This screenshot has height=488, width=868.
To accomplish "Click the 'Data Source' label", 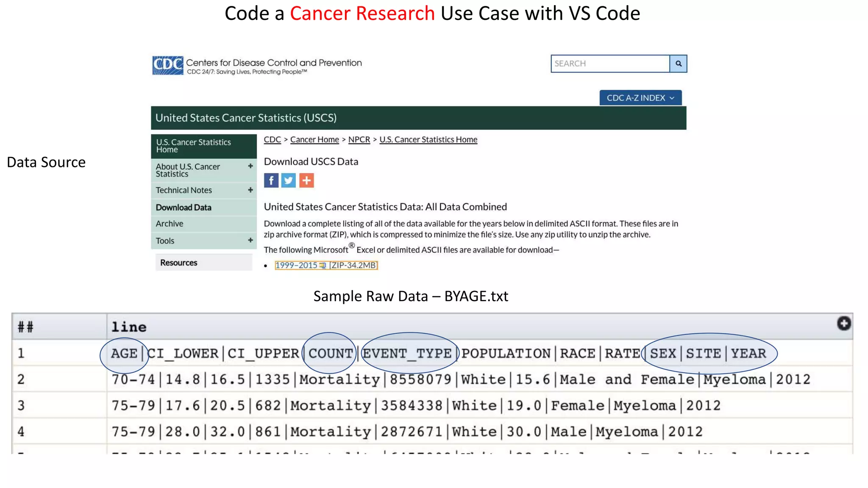I will click(x=46, y=162).
